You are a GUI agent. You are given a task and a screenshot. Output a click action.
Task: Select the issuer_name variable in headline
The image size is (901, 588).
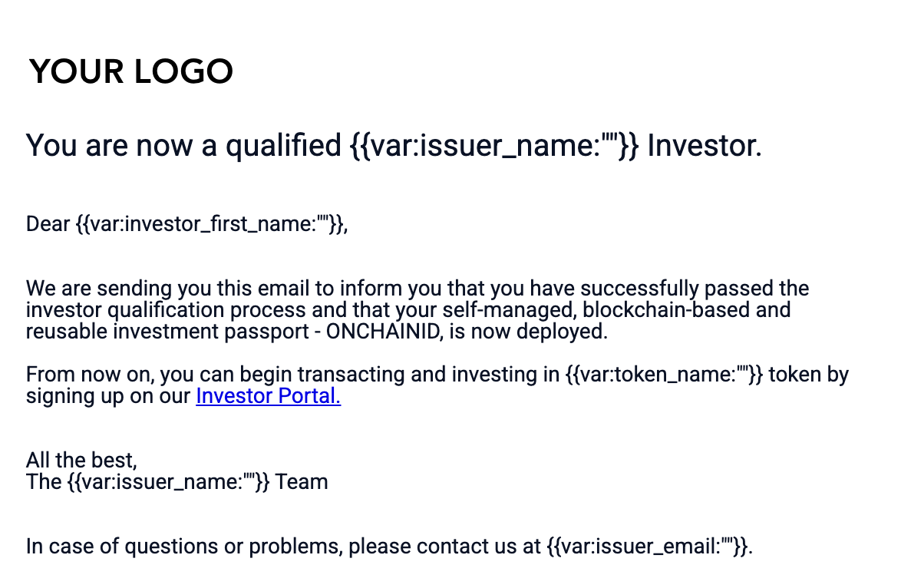494,145
